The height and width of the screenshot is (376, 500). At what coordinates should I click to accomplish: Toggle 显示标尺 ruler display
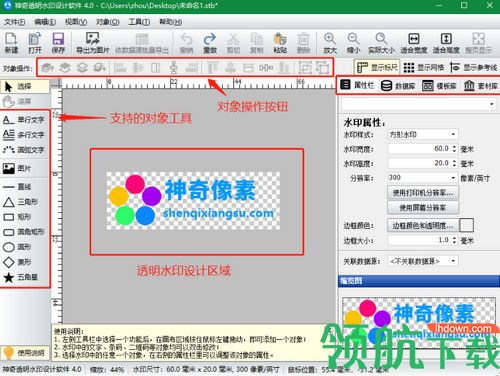click(x=377, y=67)
